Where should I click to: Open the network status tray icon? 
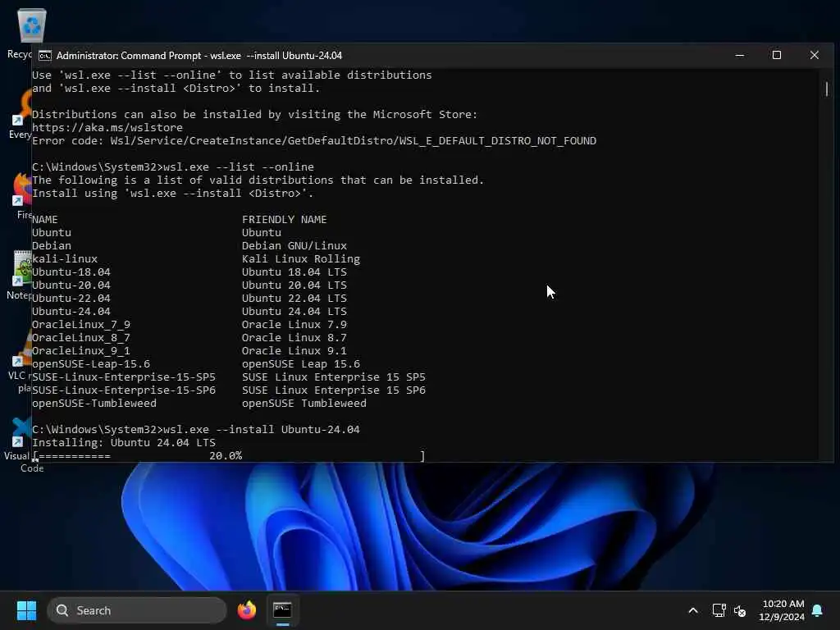pyautogui.click(x=719, y=610)
